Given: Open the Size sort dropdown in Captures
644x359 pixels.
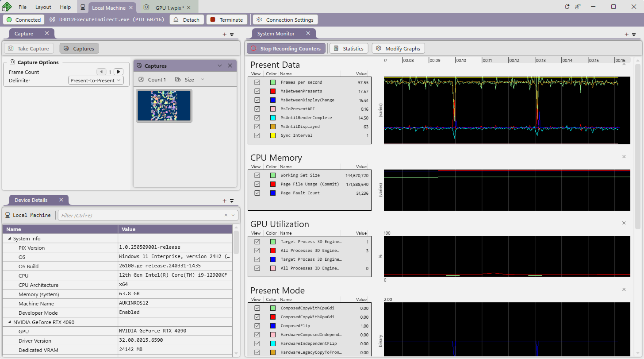Looking at the screenshot, I should point(190,80).
